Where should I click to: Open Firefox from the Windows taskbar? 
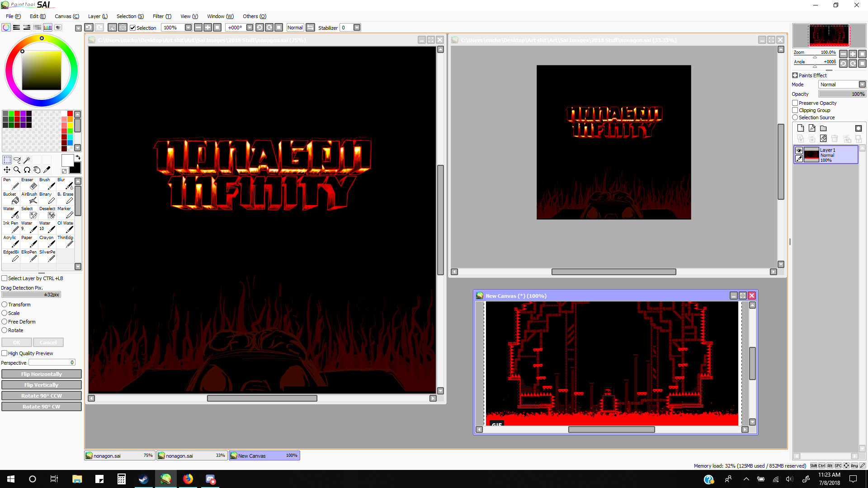tap(188, 479)
